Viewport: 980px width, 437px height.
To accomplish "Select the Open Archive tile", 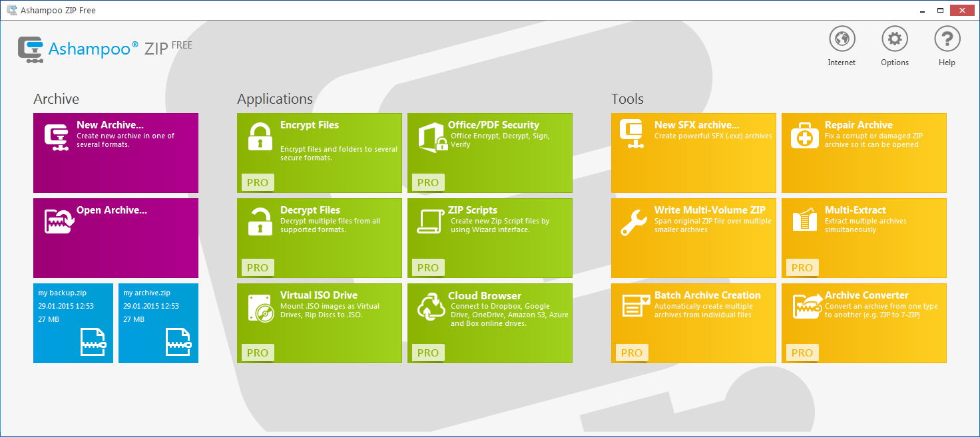I will 116,237.
